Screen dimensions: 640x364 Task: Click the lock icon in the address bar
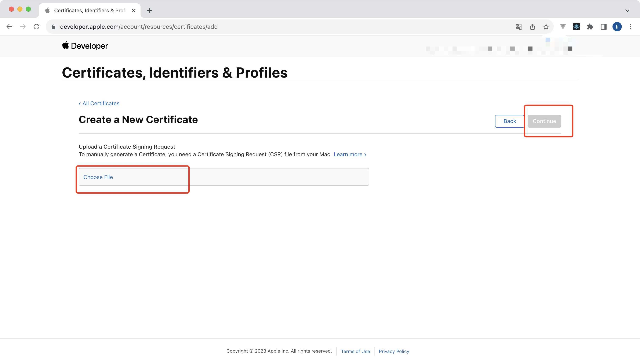click(53, 27)
